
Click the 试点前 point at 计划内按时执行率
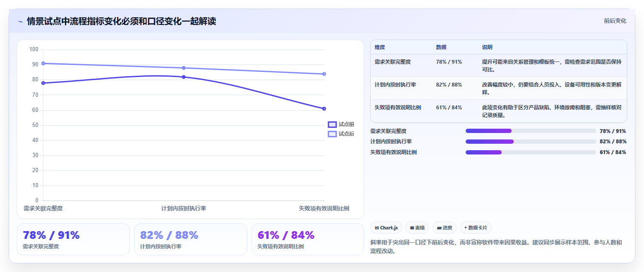tap(184, 77)
